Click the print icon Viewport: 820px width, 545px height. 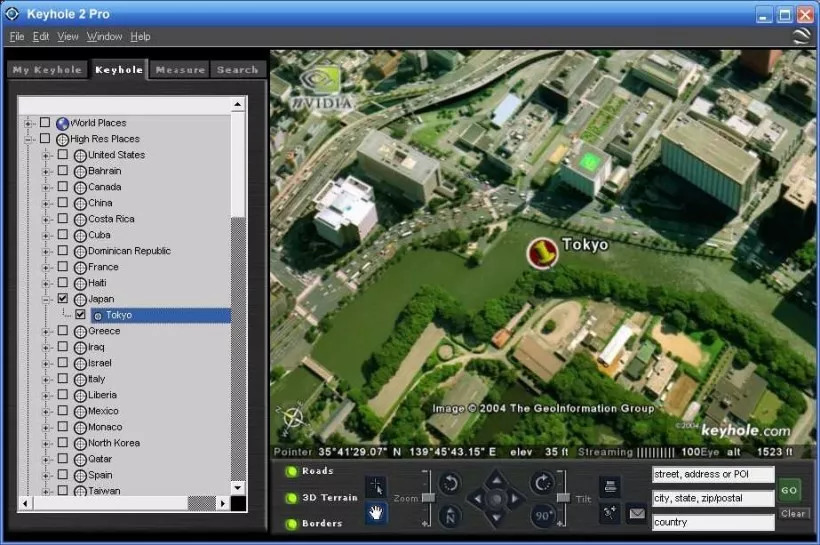click(610, 486)
